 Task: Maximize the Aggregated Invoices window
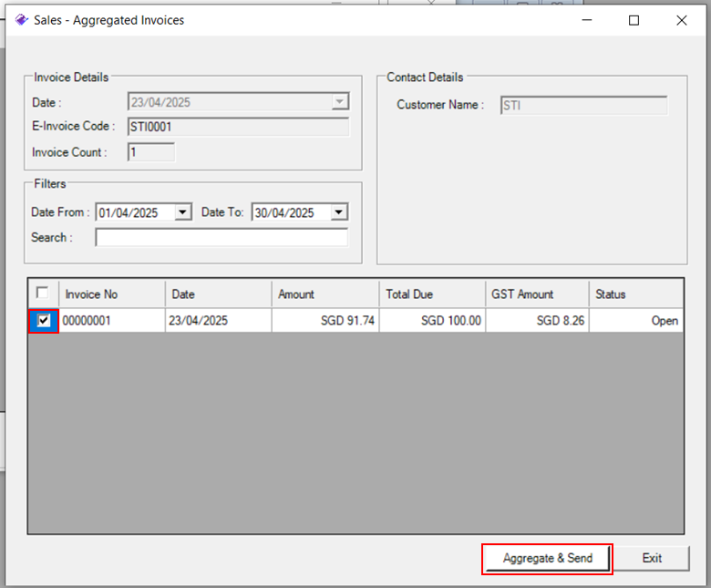coord(634,20)
